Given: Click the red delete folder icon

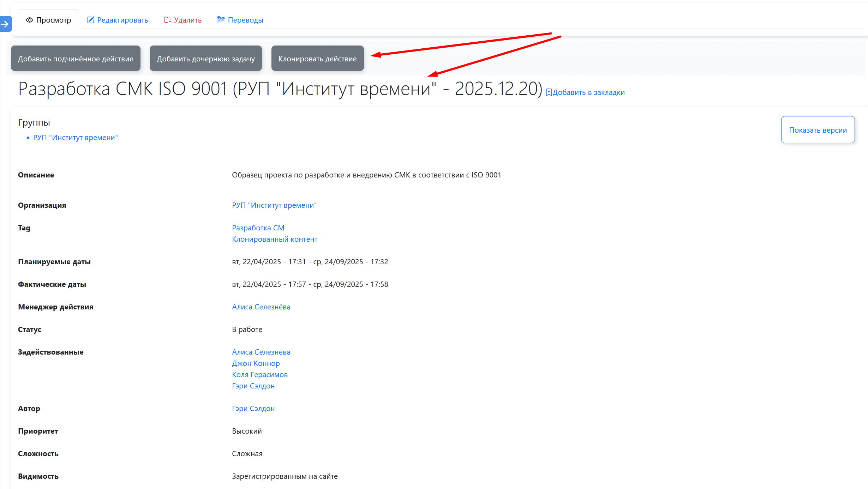Looking at the screenshot, I should click(167, 20).
